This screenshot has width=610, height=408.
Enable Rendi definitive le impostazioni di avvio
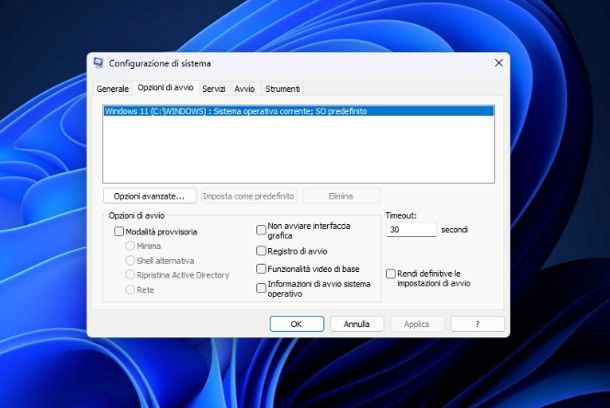pos(391,274)
